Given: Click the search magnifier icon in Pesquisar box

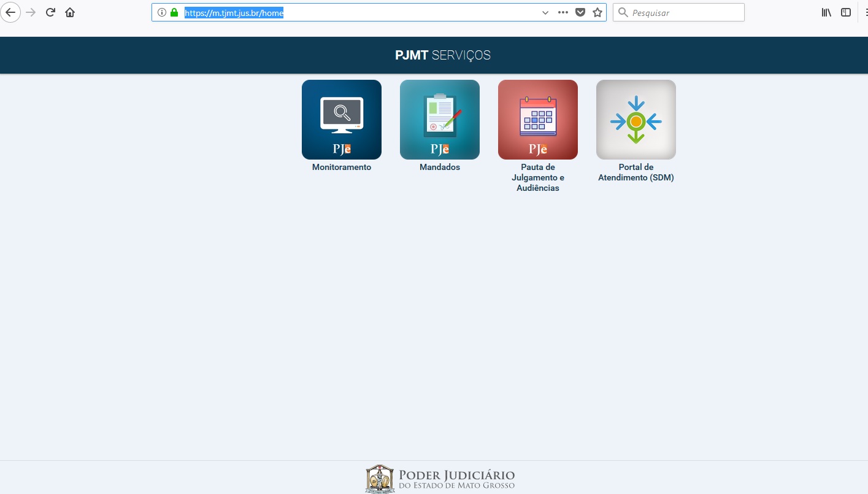Looking at the screenshot, I should point(623,12).
